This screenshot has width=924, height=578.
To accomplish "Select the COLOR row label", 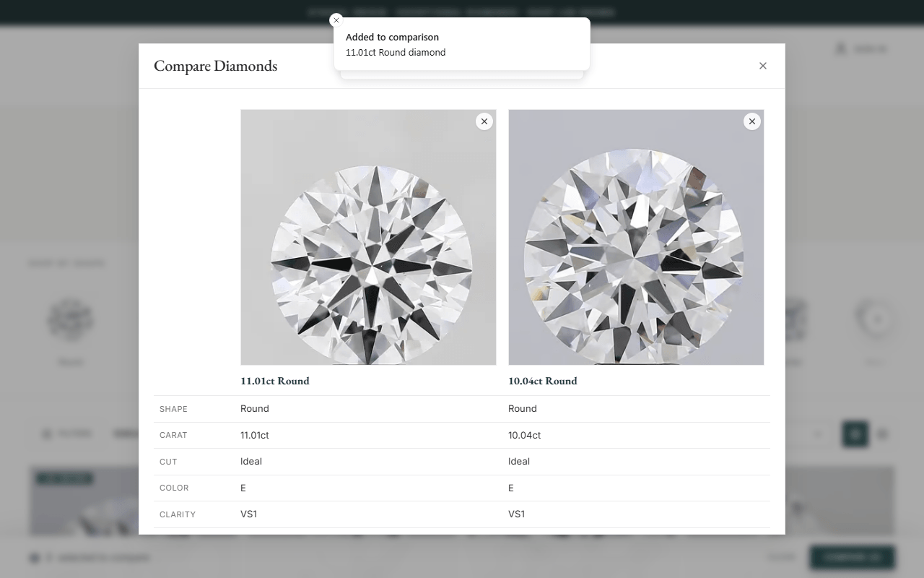I will tap(174, 488).
